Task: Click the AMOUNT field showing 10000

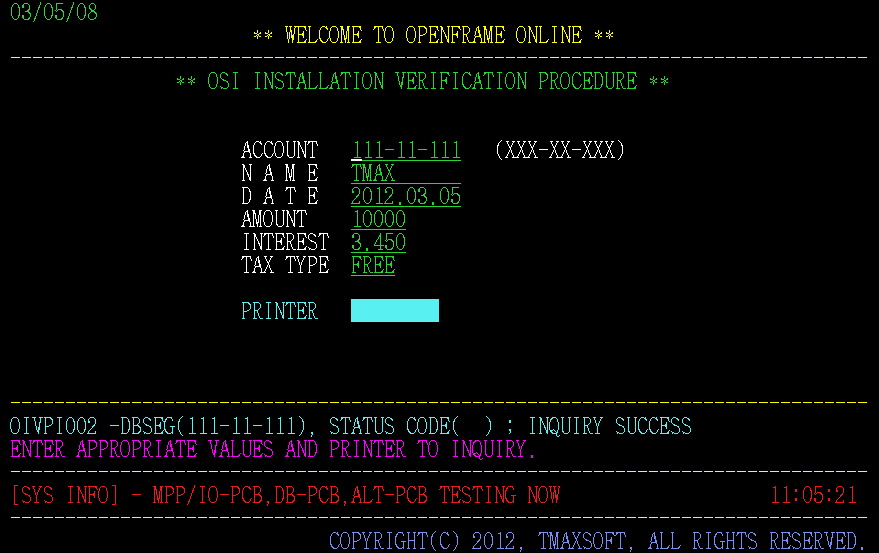Action: tap(378, 220)
